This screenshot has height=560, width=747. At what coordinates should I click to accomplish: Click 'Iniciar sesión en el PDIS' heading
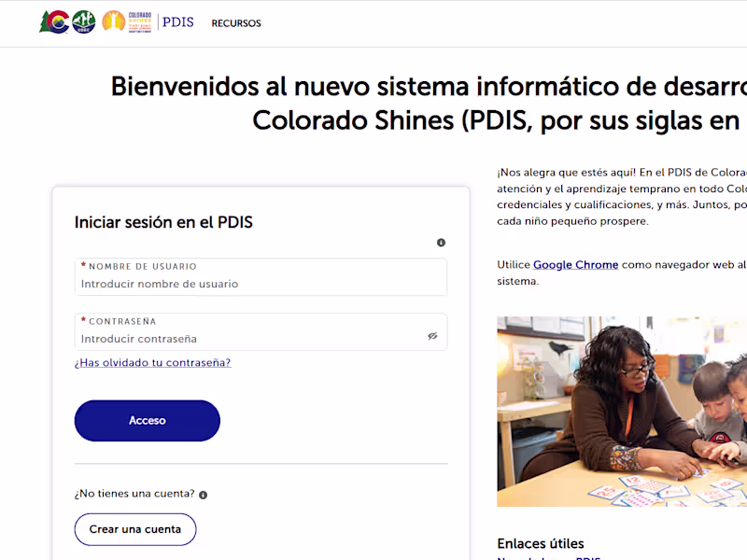[163, 222]
